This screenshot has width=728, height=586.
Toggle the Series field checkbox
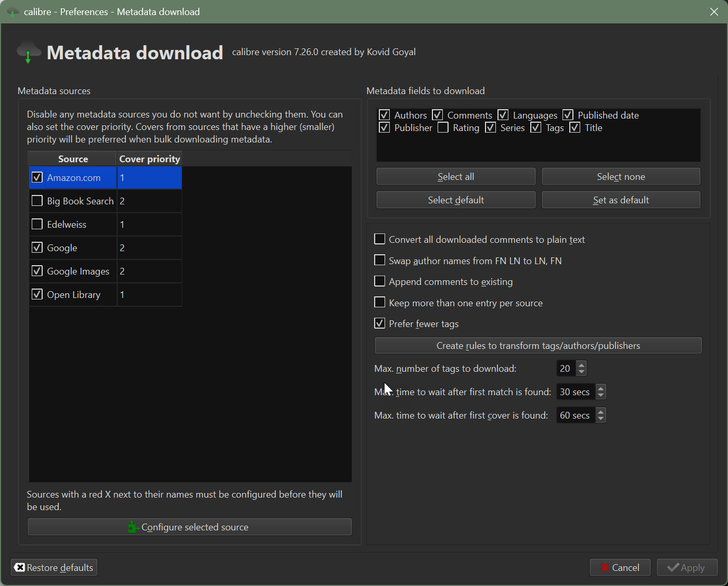(491, 127)
